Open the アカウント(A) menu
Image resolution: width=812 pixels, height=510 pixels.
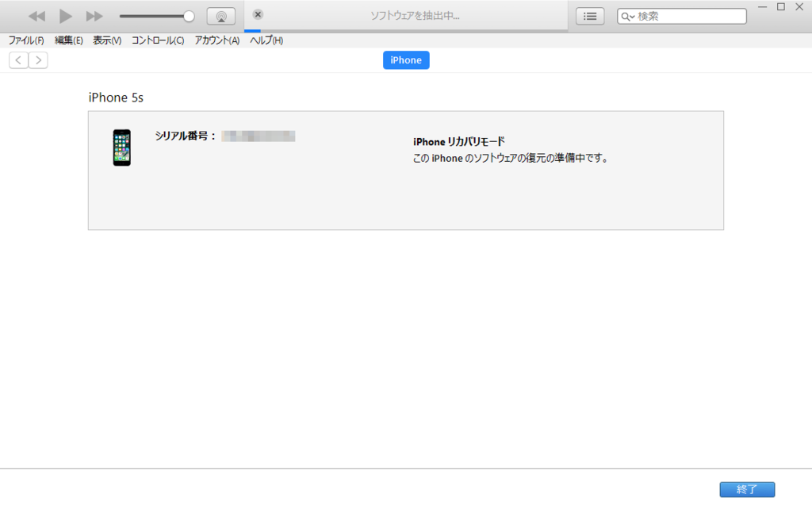pos(217,40)
